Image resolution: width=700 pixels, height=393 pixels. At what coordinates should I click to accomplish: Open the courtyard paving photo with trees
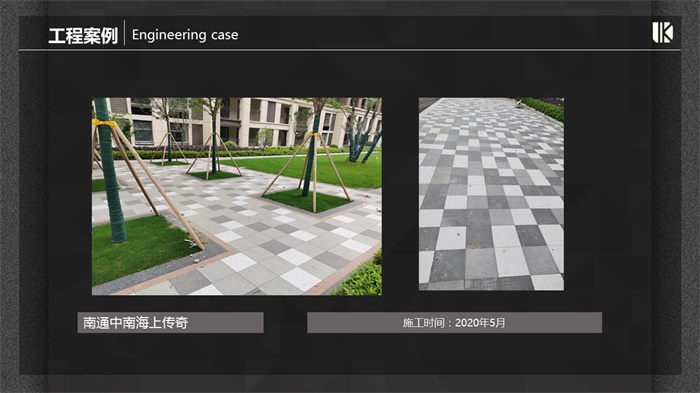point(237,196)
